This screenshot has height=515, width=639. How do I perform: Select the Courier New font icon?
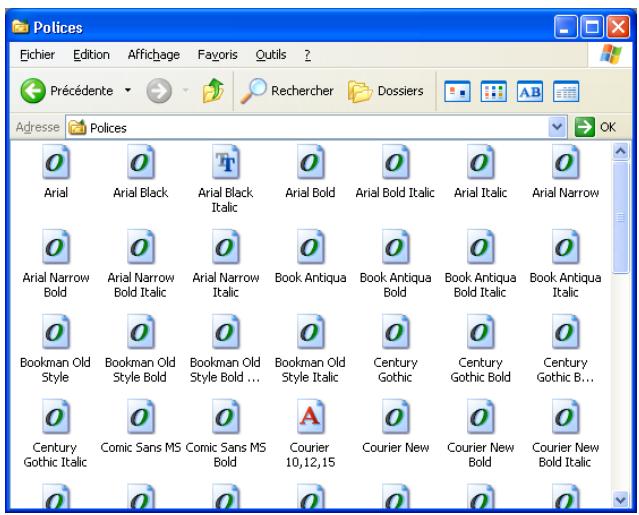(395, 416)
